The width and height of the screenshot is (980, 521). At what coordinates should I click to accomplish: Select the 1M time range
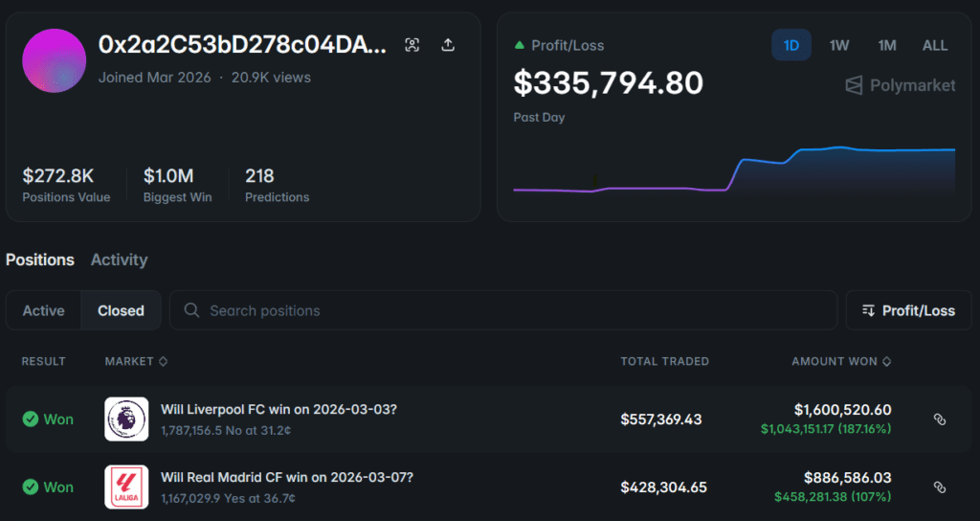click(887, 45)
